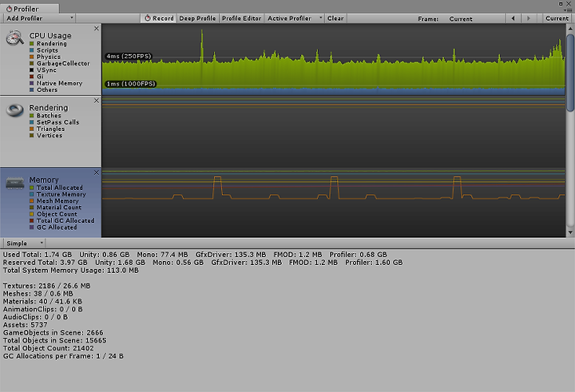Click the Memory chip icon
575x392 pixels.
click(x=14, y=183)
